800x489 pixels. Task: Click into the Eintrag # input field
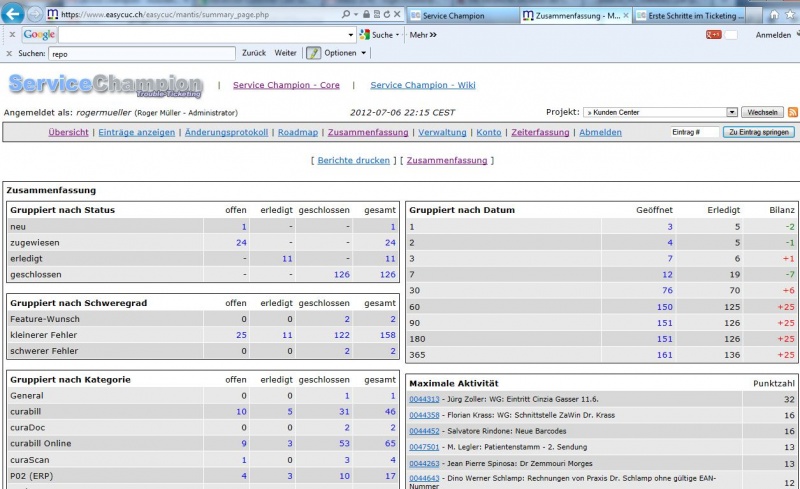point(694,132)
